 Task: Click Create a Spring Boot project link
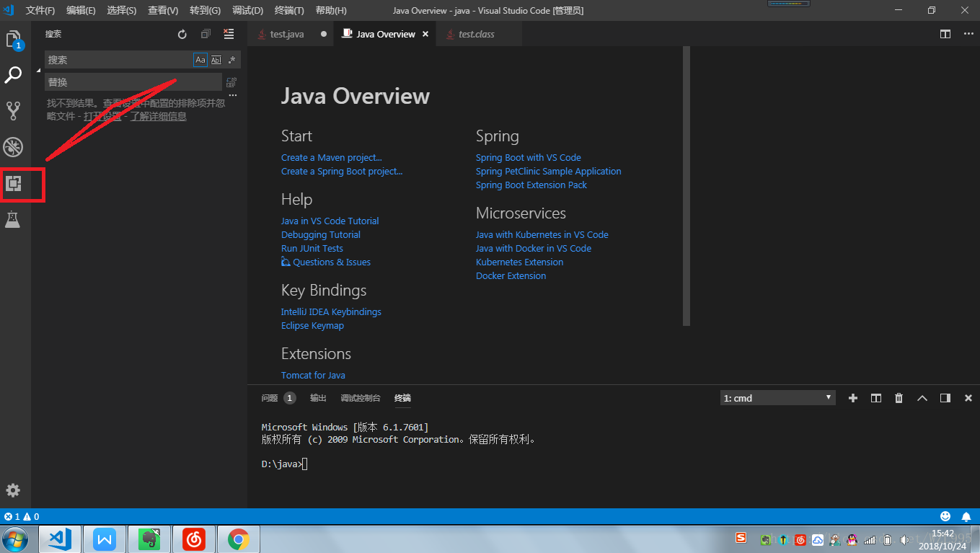pos(342,171)
